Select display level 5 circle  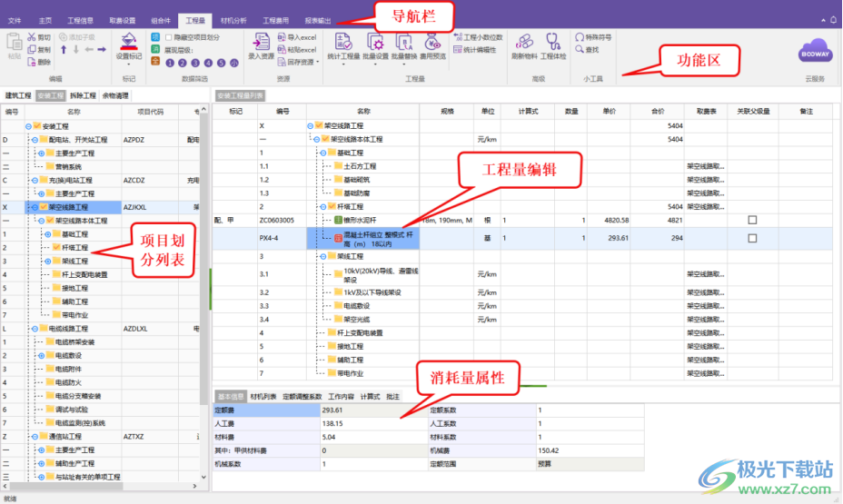[221, 63]
